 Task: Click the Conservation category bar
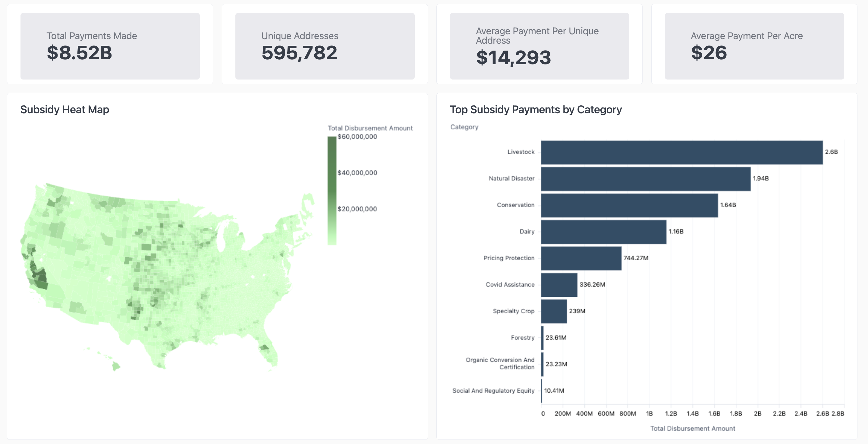click(629, 205)
